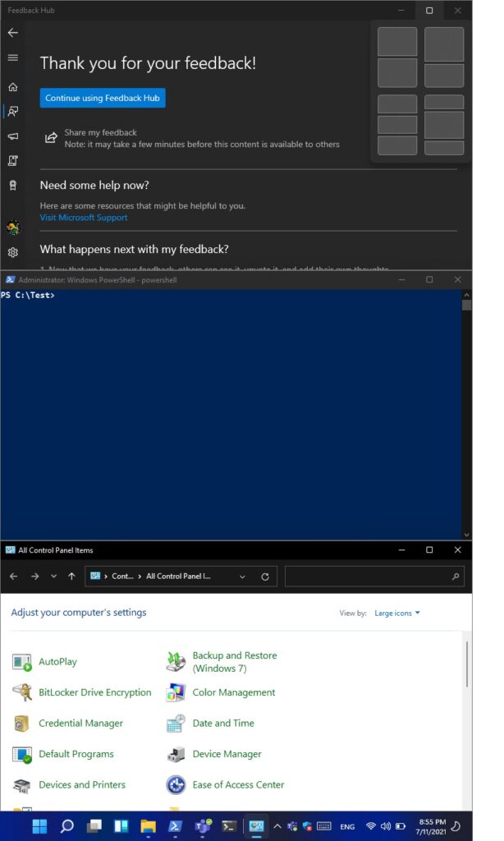504x841 pixels.
Task: Open Device Manager in Control Panel
Action: pos(227,754)
